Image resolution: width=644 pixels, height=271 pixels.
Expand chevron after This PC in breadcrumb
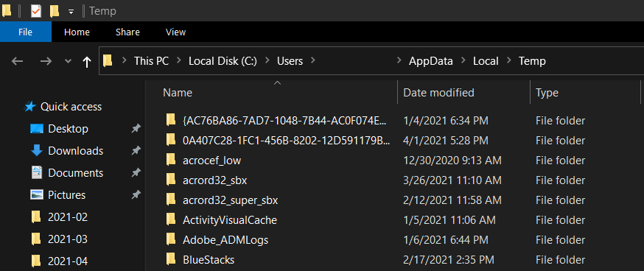click(178, 61)
